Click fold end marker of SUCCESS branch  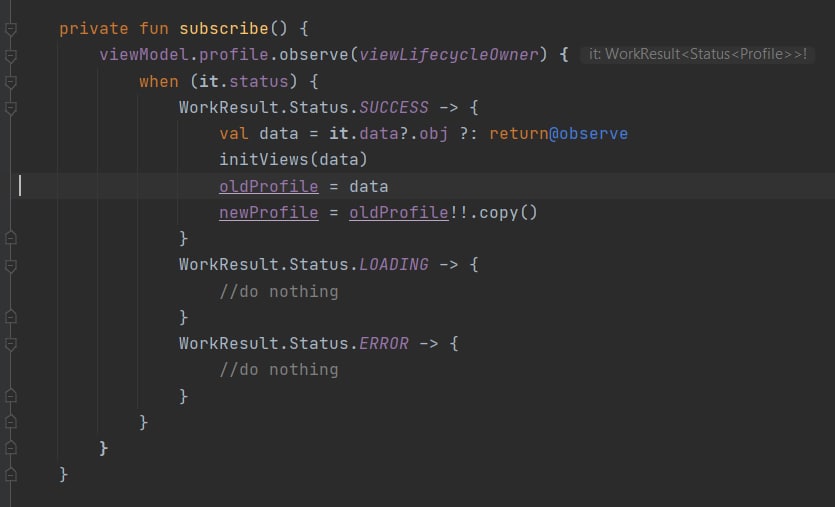click(11, 238)
